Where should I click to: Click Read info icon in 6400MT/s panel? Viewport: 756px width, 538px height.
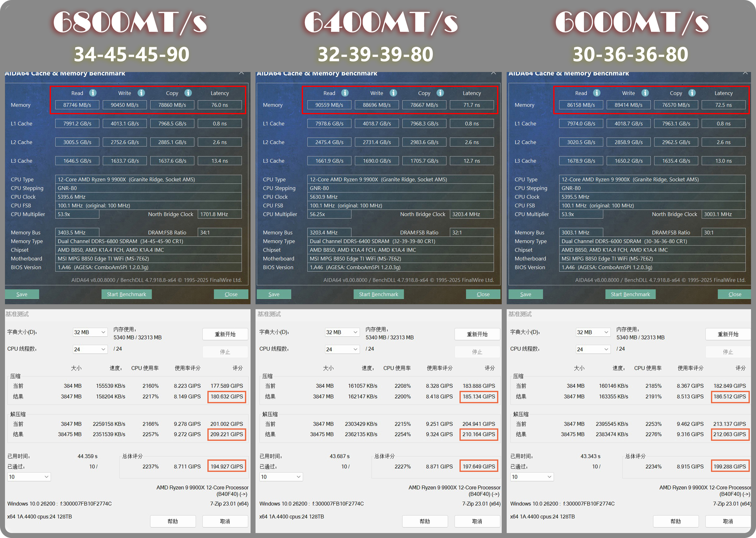[345, 93]
